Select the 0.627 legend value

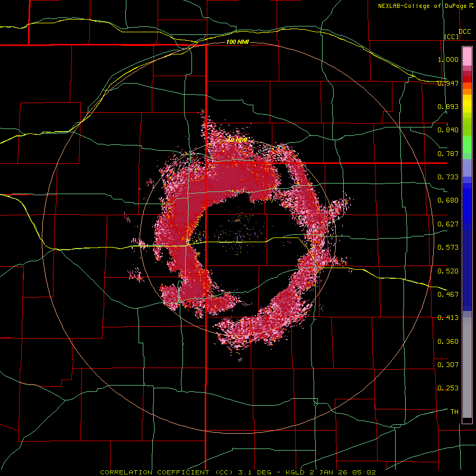point(448,224)
